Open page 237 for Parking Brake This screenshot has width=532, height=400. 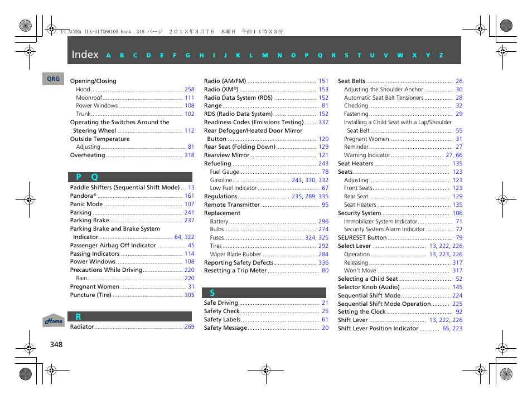coord(189,220)
